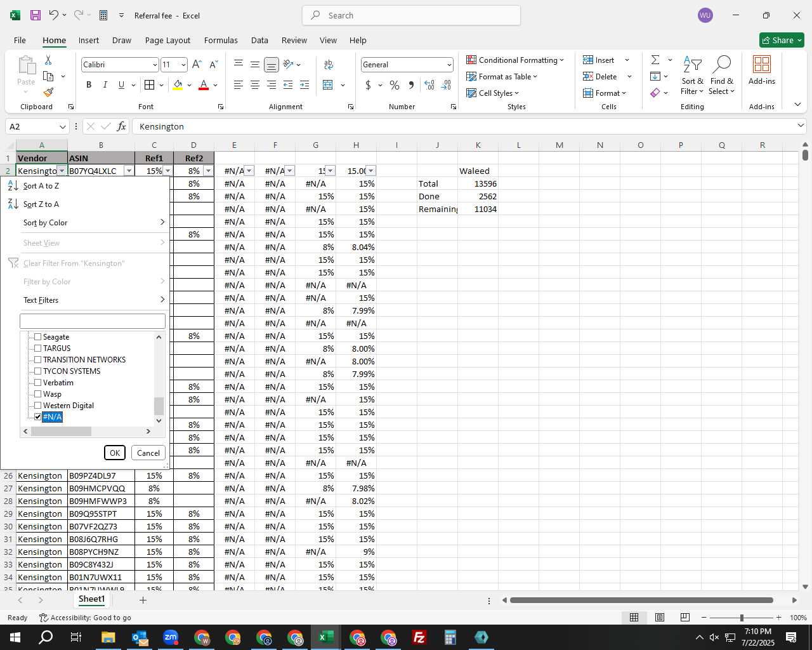This screenshot has width=812, height=650.
Task: Open File Explorer from the taskbar
Action: pyautogui.click(x=108, y=637)
